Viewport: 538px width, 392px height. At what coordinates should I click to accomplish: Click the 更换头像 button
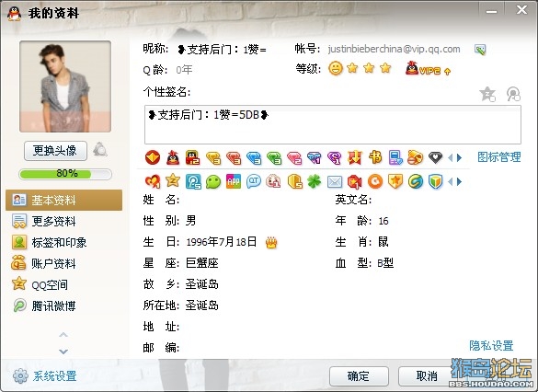[55, 150]
